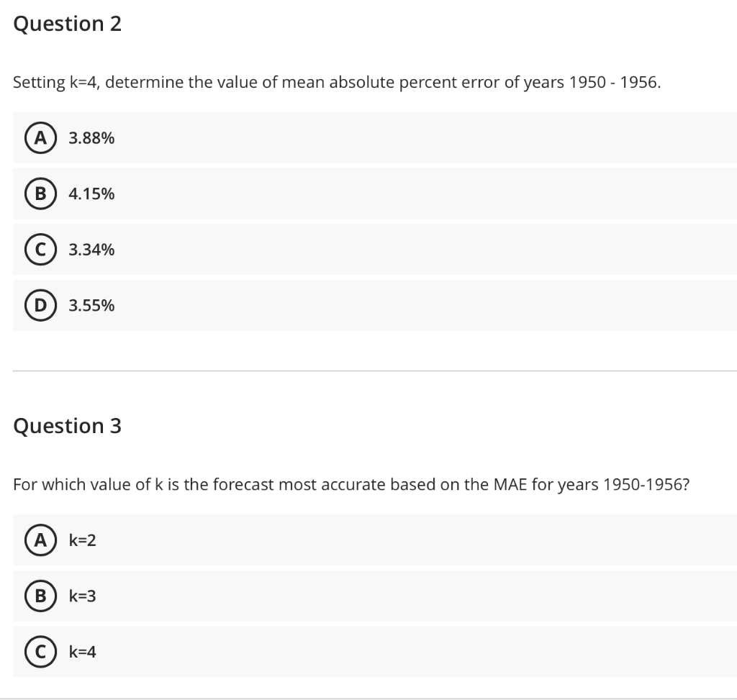Select circled letter B in Question 2
Image resolution: width=737 pixels, height=700 pixels.
[41, 194]
